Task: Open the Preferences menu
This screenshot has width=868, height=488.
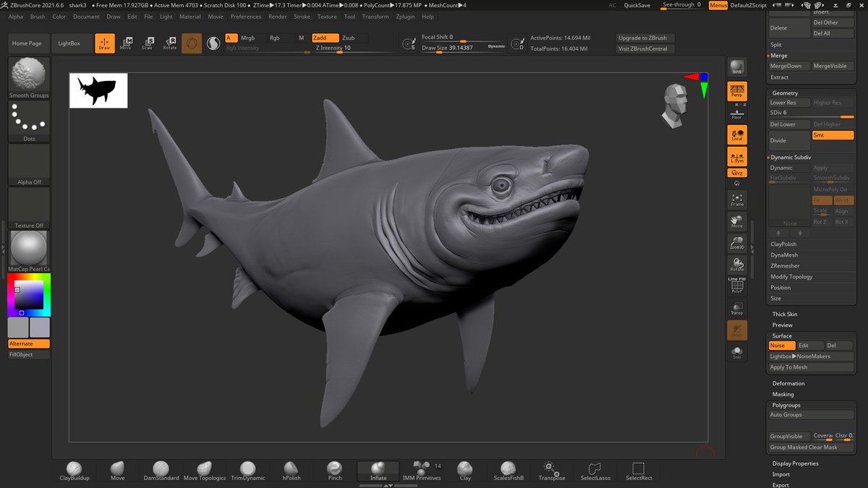Action: click(246, 17)
